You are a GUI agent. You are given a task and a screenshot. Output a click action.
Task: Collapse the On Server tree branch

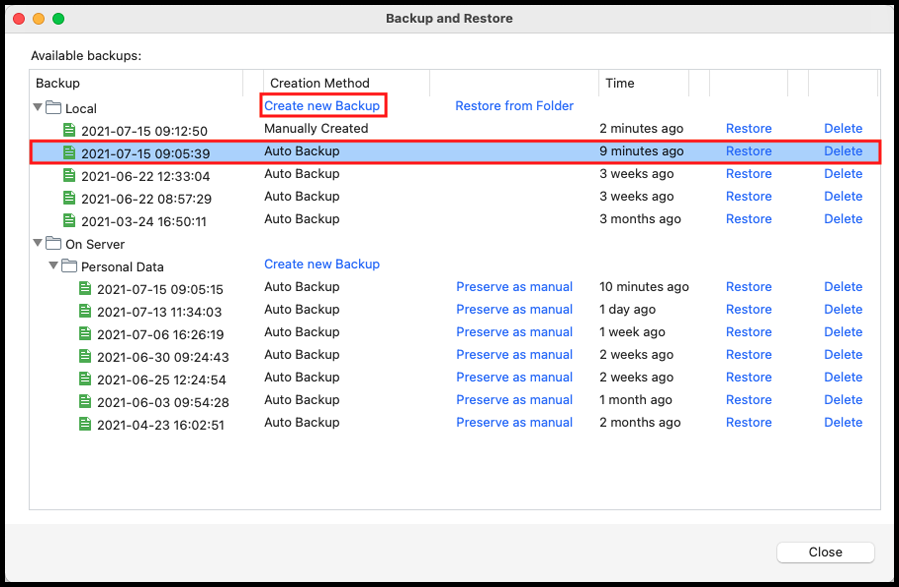tap(37, 244)
